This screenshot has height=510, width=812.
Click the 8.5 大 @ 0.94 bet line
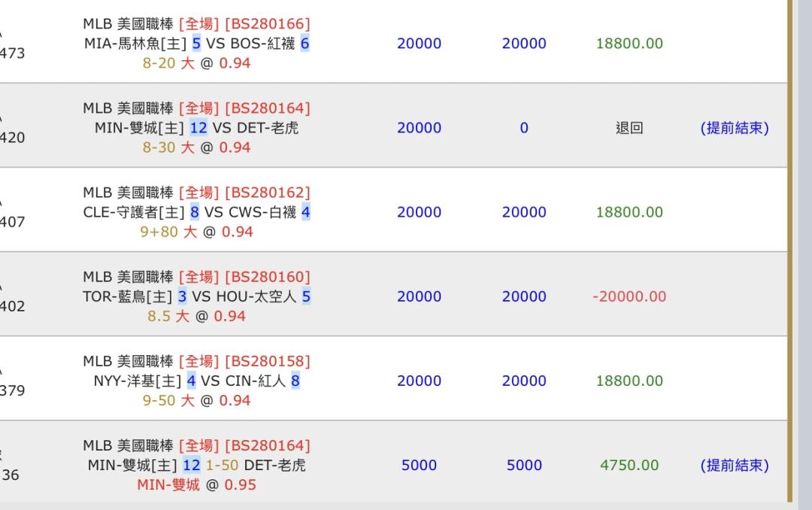[x=197, y=316]
